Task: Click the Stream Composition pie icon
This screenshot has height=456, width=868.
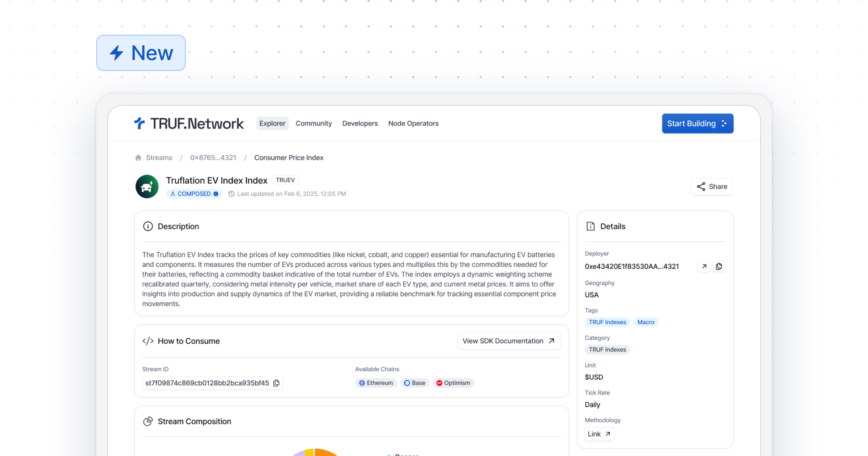Action: (148, 422)
